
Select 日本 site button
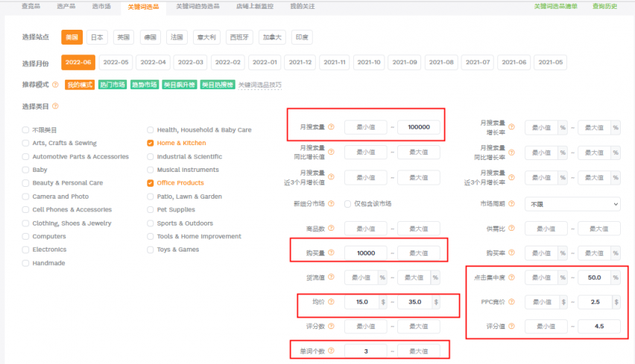(x=97, y=37)
